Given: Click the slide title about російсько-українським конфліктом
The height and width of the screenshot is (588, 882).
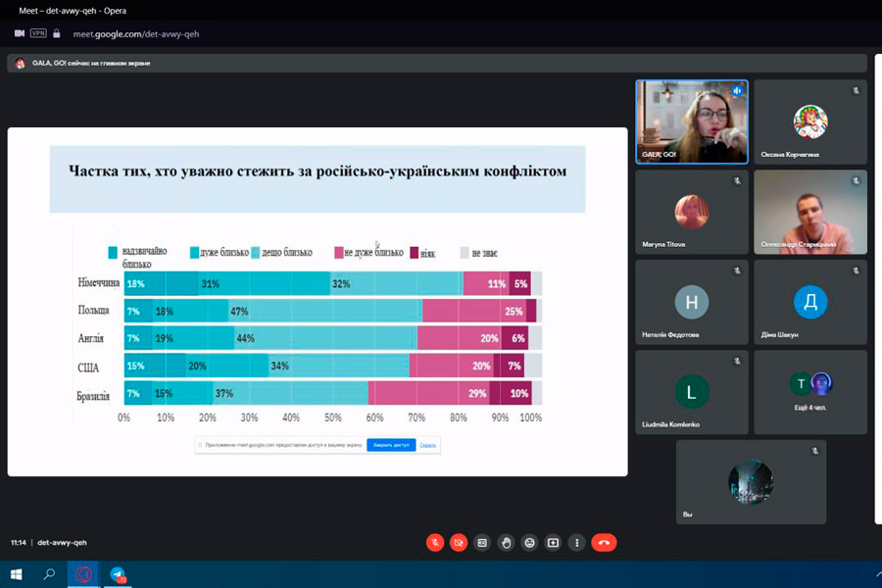Looking at the screenshot, I should point(318,171).
